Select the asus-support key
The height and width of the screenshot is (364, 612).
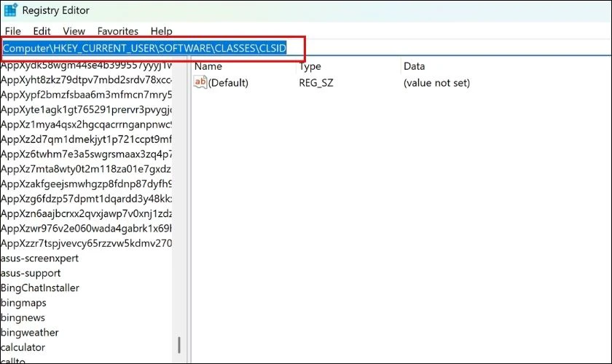coord(31,273)
